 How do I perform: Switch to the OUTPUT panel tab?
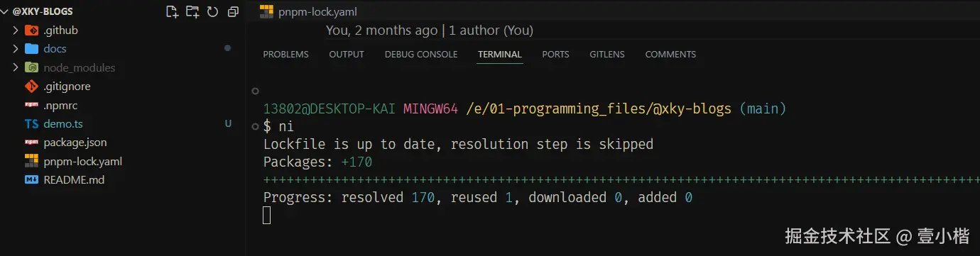tap(347, 55)
